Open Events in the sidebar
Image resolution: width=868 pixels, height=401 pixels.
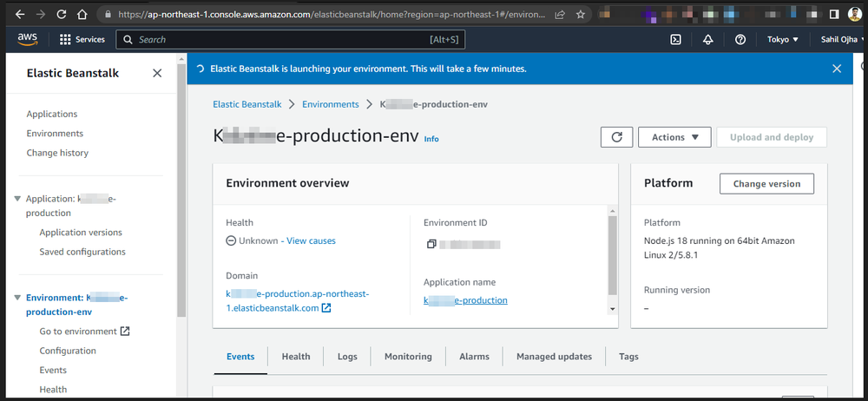(53, 370)
